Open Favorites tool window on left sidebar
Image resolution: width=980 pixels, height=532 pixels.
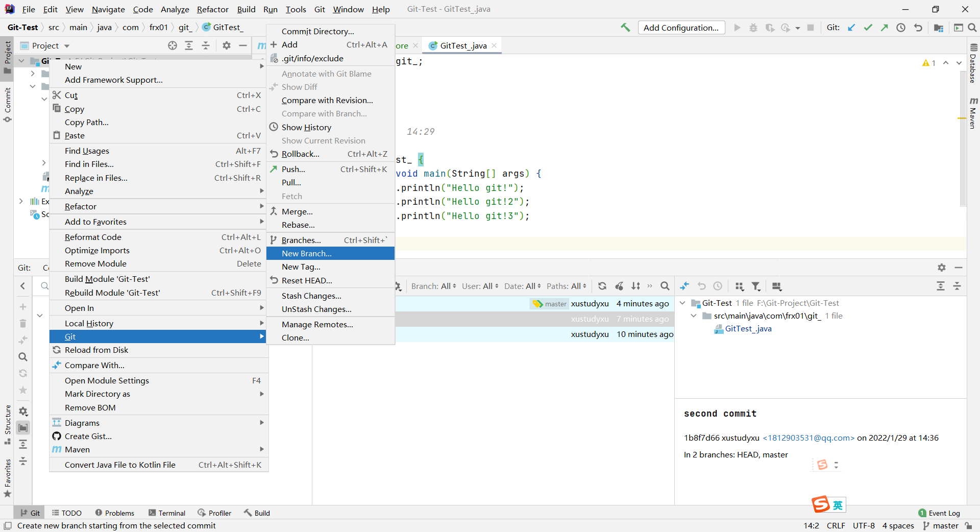pyautogui.click(x=8, y=478)
